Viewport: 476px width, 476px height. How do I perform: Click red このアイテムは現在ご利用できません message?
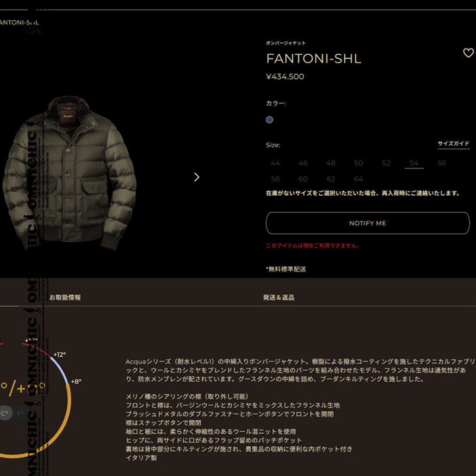(313, 246)
